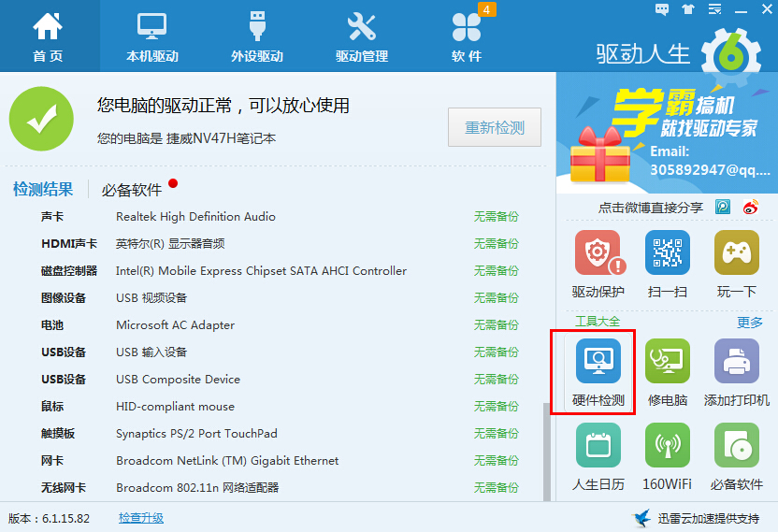Viewport: 778px width, 532px height.
Task: Launch 硬件检测 tool
Action: click(598, 373)
